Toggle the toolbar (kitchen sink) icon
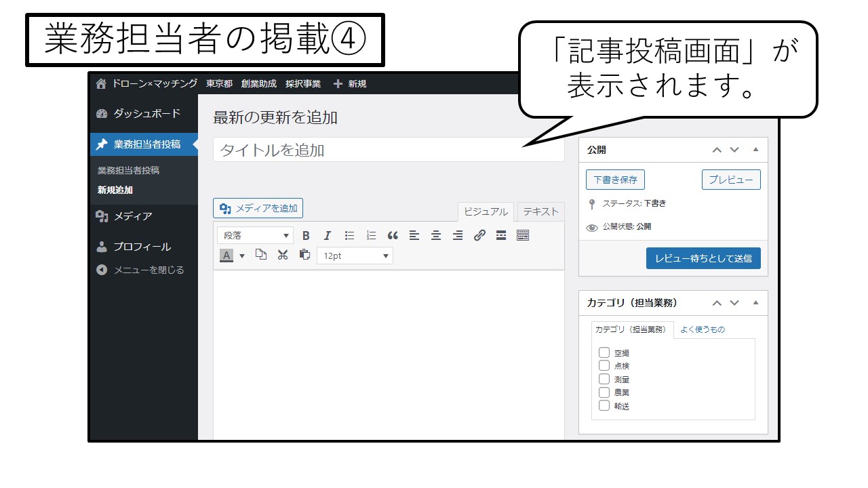This screenshot has height=488, width=868. (523, 235)
